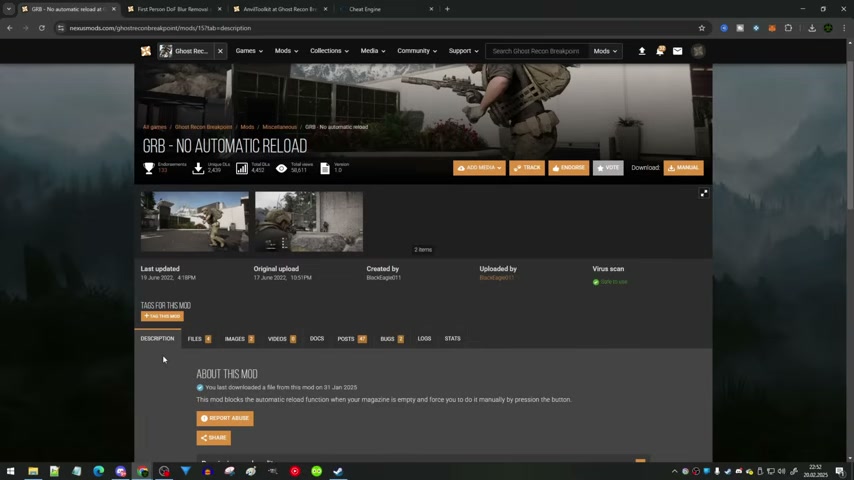Expand the Mods navigation menu
This screenshot has height=480, width=854.
tap(286, 51)
